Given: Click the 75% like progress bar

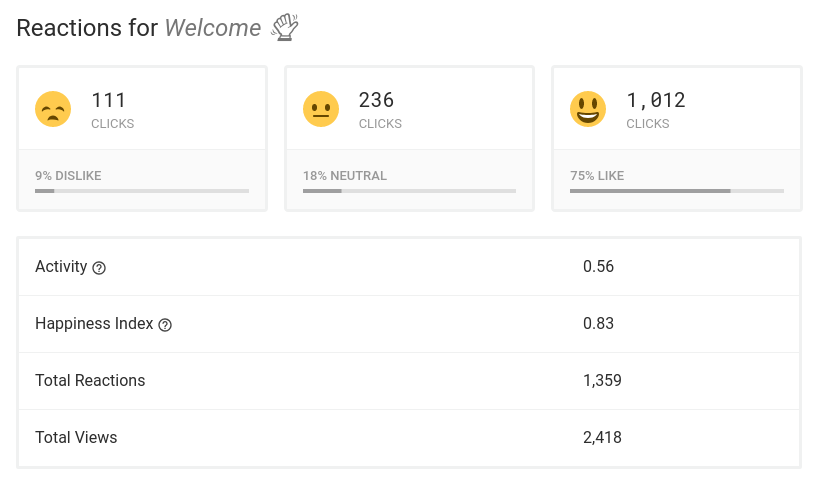Looking at the screenshot, I should click(x=677, y=191).
